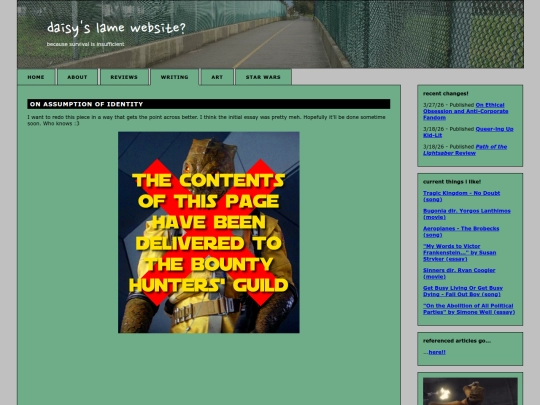Visit "Aeroplanes - The Brobecks (song)" link

(461, 231)
